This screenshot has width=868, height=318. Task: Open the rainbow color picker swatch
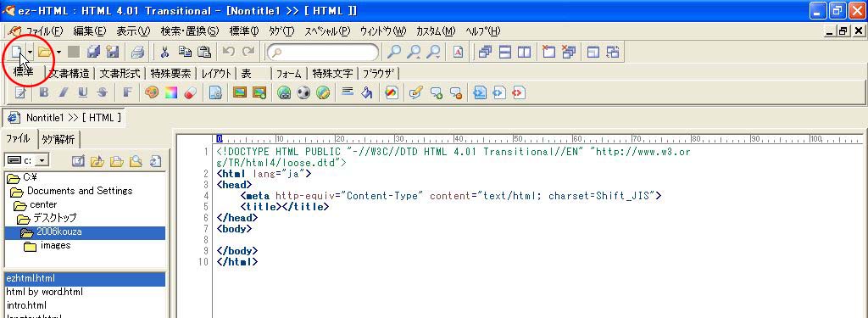(x=170, y=92)
